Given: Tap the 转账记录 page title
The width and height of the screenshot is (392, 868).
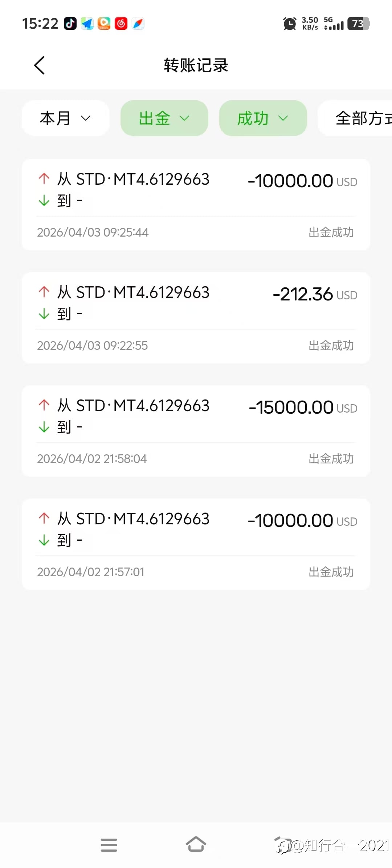Looking at the screenshot, I should point(196,65).
